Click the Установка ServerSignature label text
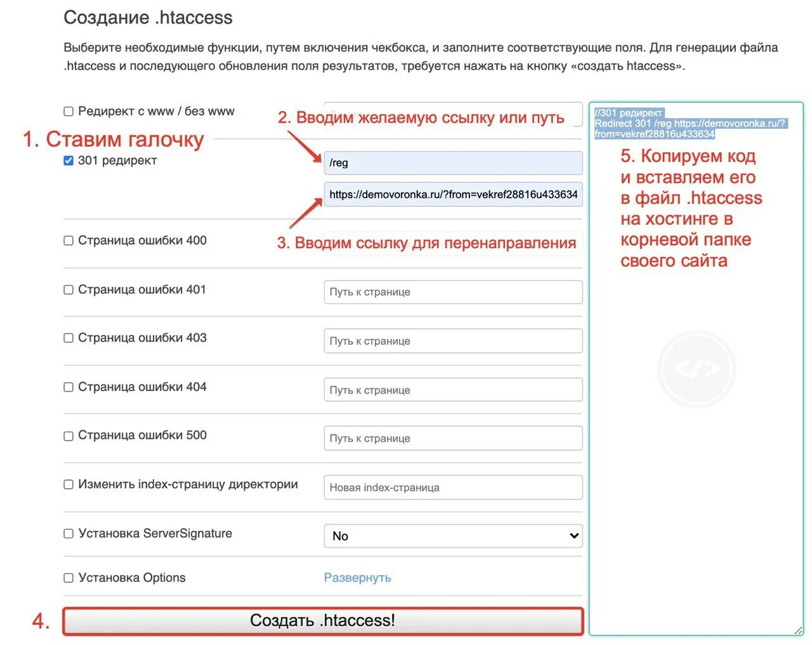The width and height of the screenshot is (812, 645). point(155,533)
